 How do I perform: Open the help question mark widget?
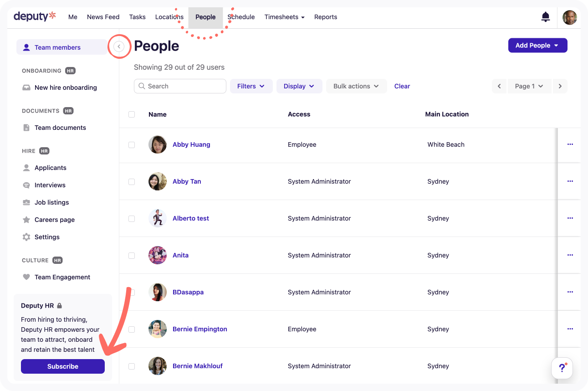[x=562, y=368]
